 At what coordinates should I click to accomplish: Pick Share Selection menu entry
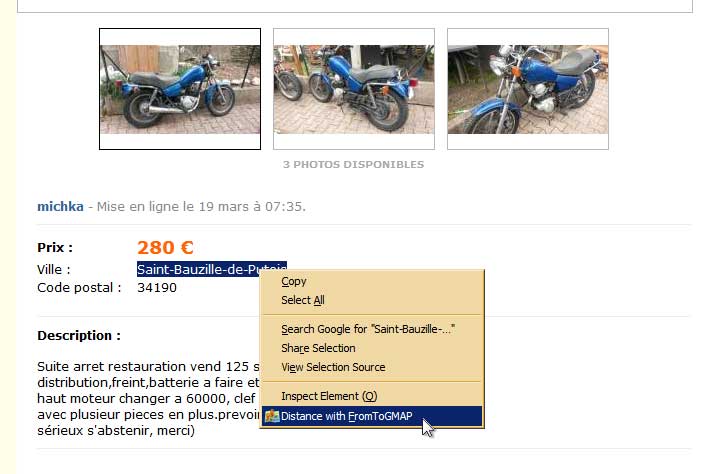318,348
